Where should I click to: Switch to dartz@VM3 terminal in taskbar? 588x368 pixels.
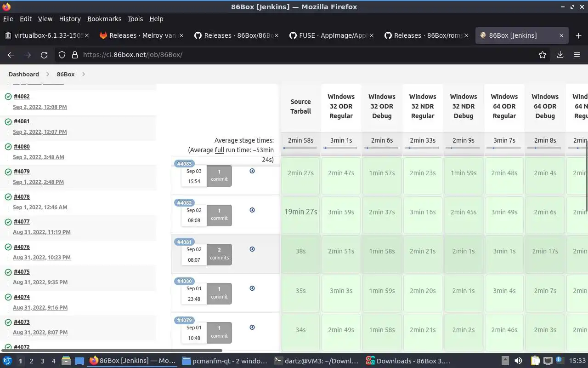tap(317, 361)
